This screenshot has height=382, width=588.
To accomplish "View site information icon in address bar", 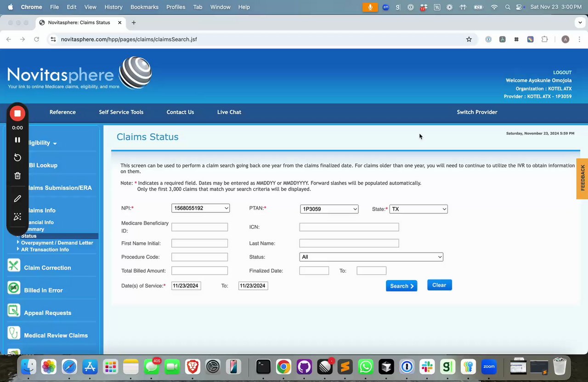I will coord(53,40).
